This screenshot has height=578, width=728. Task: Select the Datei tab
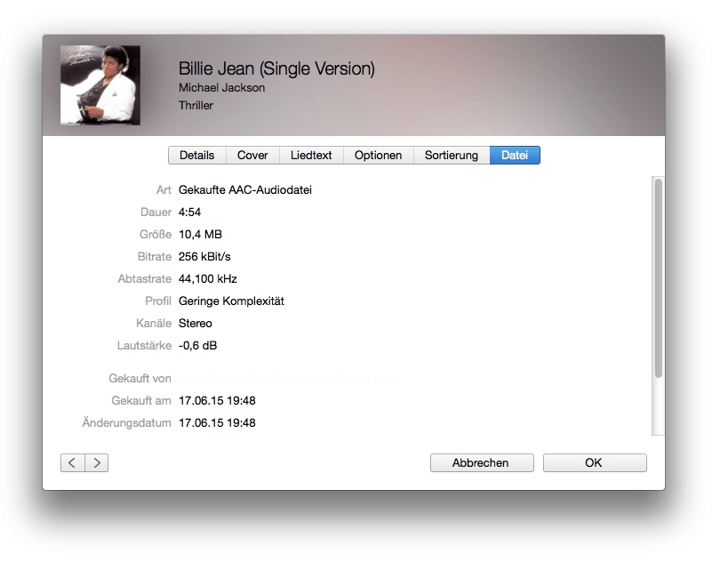[x=515, y=156]
